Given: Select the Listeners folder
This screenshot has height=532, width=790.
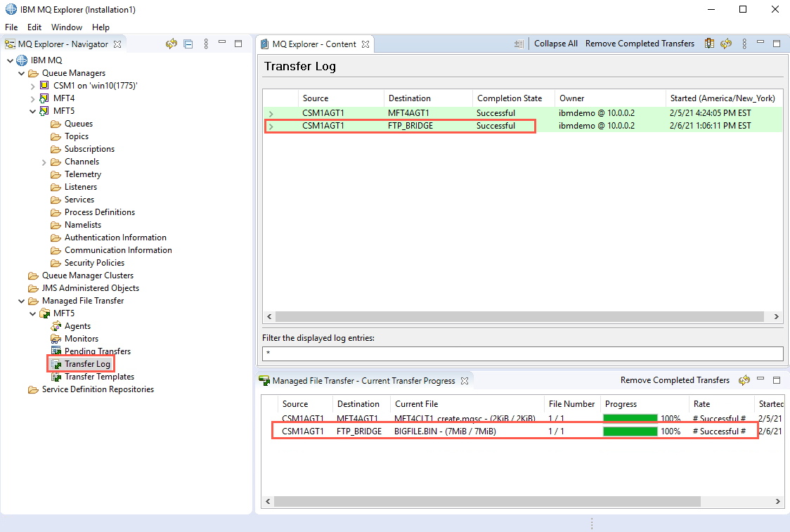Looking at the screenshot, I should click(x=81, y=186).
